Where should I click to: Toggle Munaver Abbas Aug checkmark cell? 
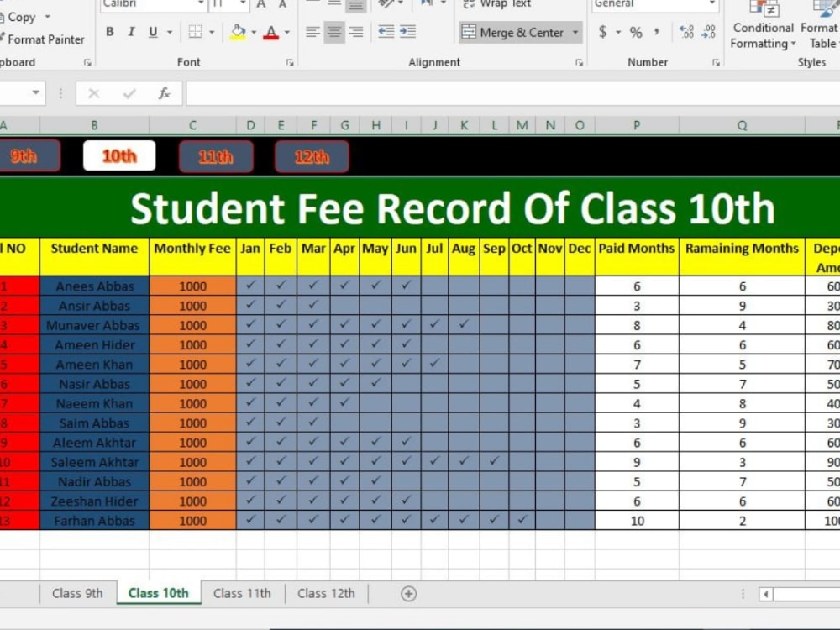tap(464, 324)
